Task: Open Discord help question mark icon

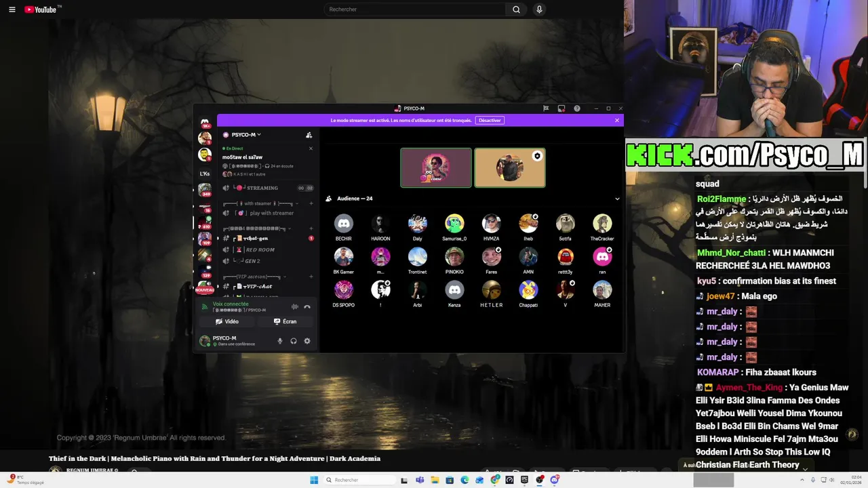Action: click(577, 108)
